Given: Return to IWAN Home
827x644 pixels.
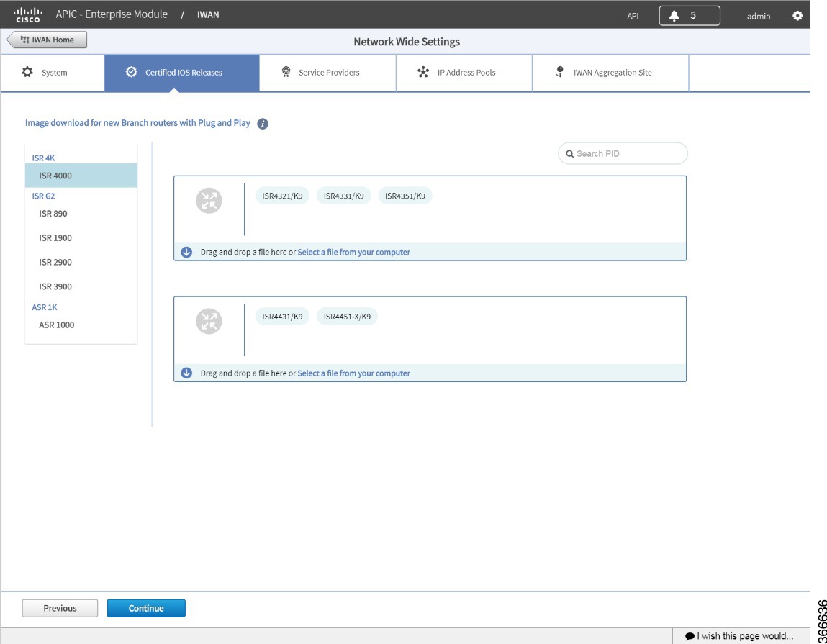Looking at the screenshot, I should 47,40.
